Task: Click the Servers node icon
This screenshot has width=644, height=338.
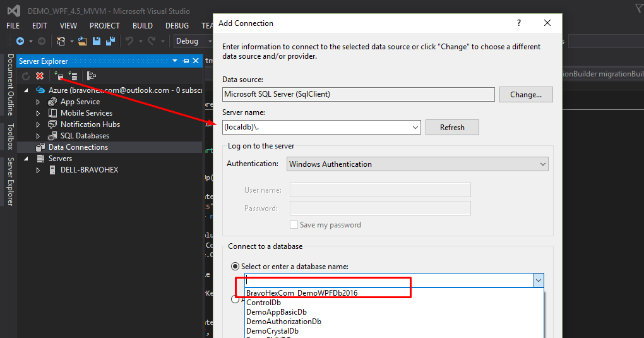Action: coord(40,159)
